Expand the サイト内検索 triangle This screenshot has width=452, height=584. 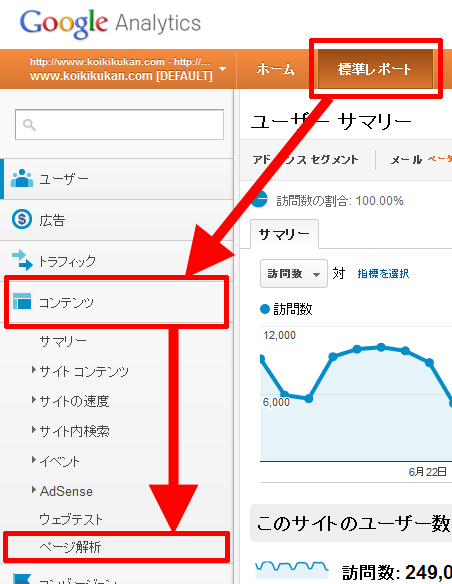pyautogui.click(x=34, y=430)
